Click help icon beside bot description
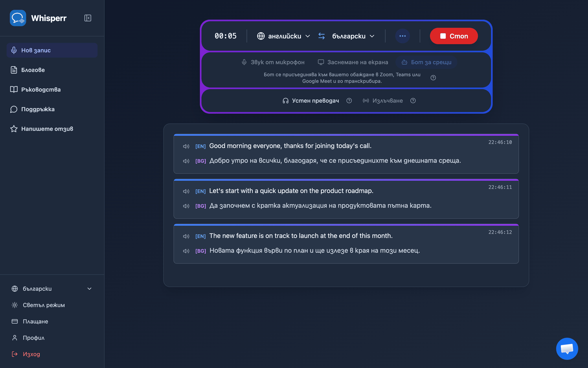Image resolution: width=588 pixels, height=368 pixels. pos(433,78)
